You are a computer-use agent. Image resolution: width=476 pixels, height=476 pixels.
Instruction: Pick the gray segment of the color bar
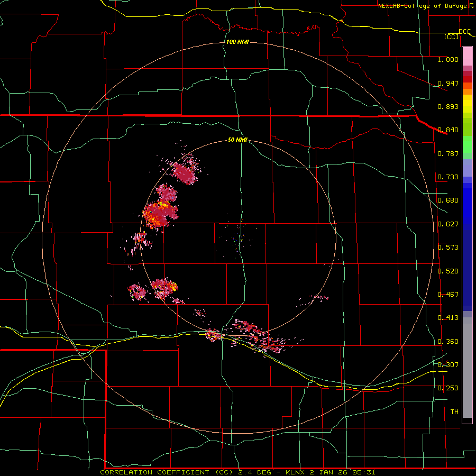point(467,368)
